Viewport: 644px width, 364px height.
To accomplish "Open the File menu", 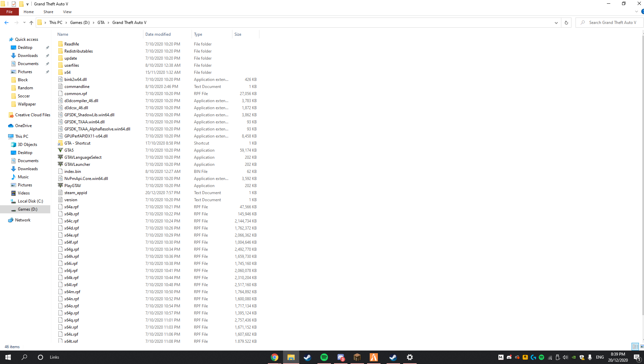I will 9,12.
